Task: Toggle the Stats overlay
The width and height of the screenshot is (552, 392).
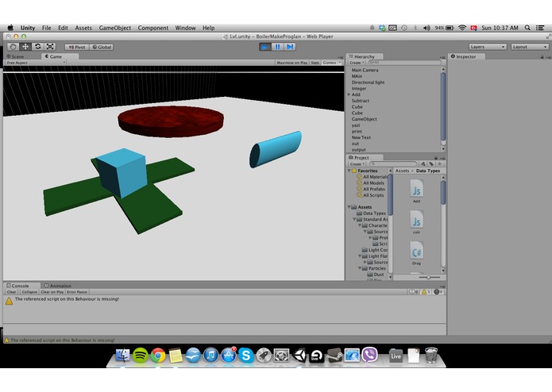Action: point(315,63)
